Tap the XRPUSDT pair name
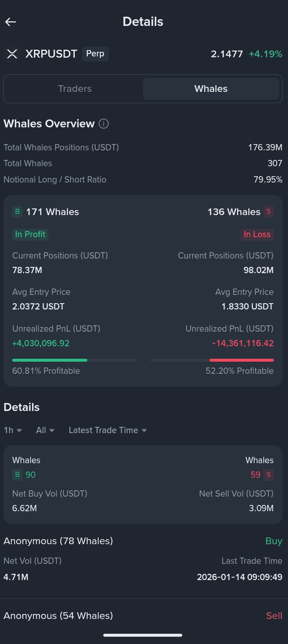Image resolution: width=288 pixels, height=644 pixels. (51, 54)
